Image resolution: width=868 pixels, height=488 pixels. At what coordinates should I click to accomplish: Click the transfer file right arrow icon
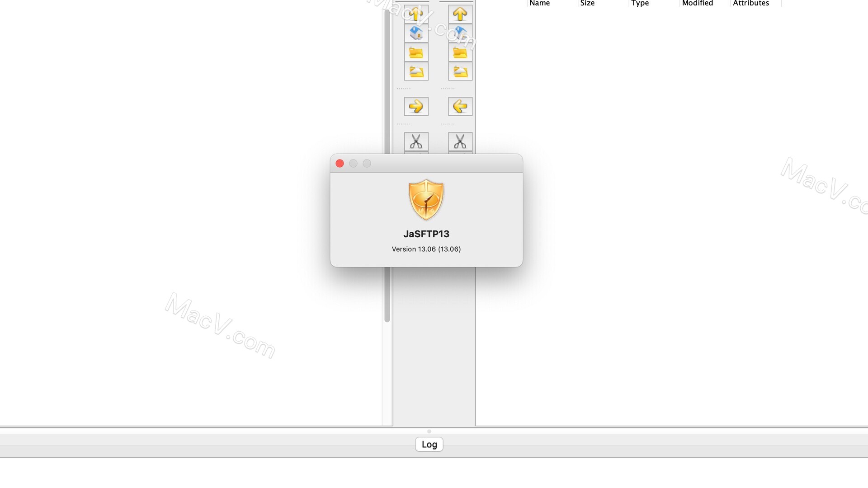click(x=415, y=106)
